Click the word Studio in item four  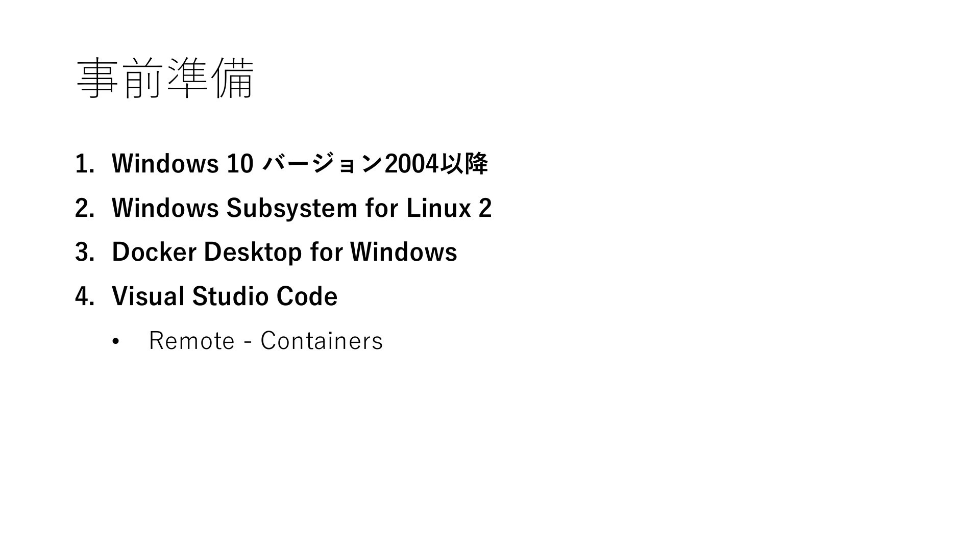(230, 296)
